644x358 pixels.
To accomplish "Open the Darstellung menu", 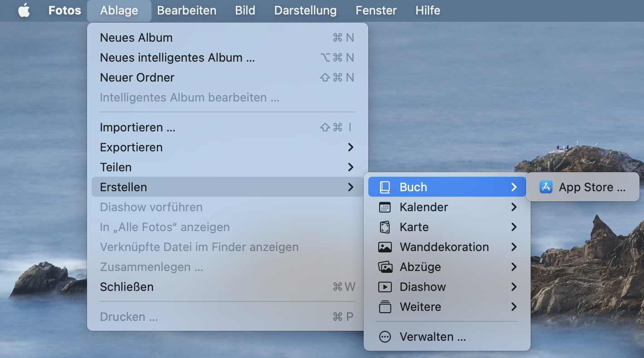I will tap(305, 10).
